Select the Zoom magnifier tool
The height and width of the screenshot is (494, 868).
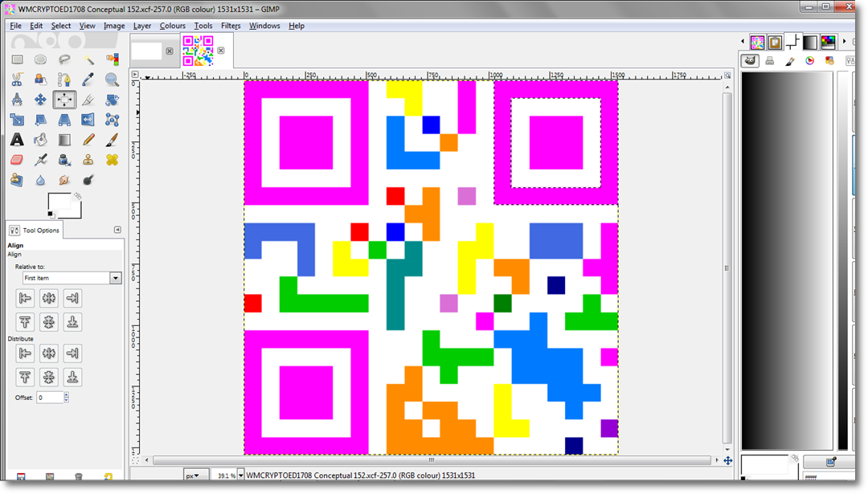click(x=112, y=80)
